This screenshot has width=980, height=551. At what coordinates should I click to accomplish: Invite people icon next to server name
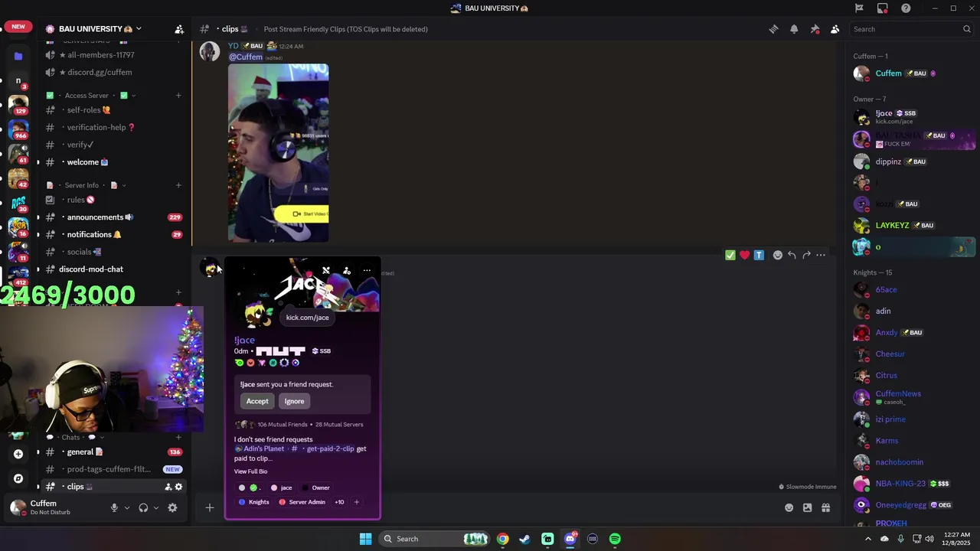tap(179, 29)
